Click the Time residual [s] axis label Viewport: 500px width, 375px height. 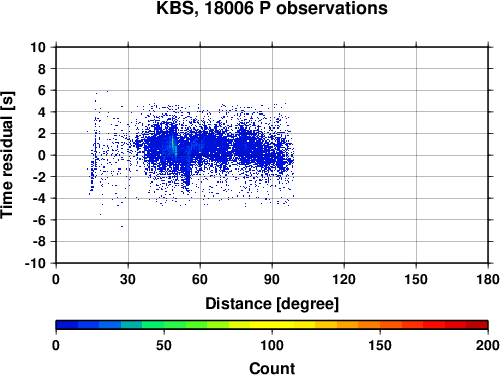[x=7, y=155]
